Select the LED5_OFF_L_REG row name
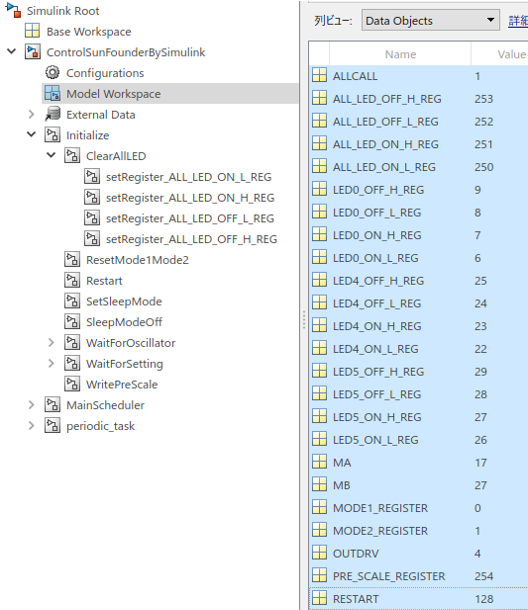Viewport: 528px width, 610px height. click(377, 394)
